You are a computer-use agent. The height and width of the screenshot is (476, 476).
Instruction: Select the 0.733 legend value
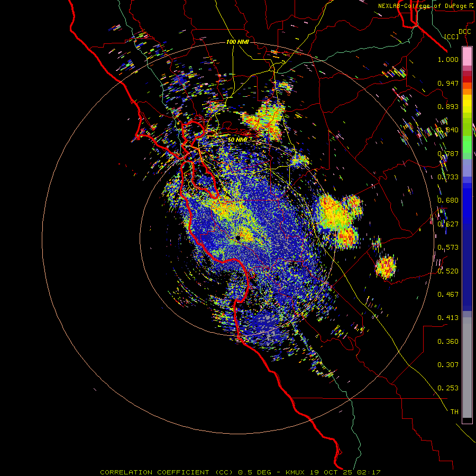point(448,177)
